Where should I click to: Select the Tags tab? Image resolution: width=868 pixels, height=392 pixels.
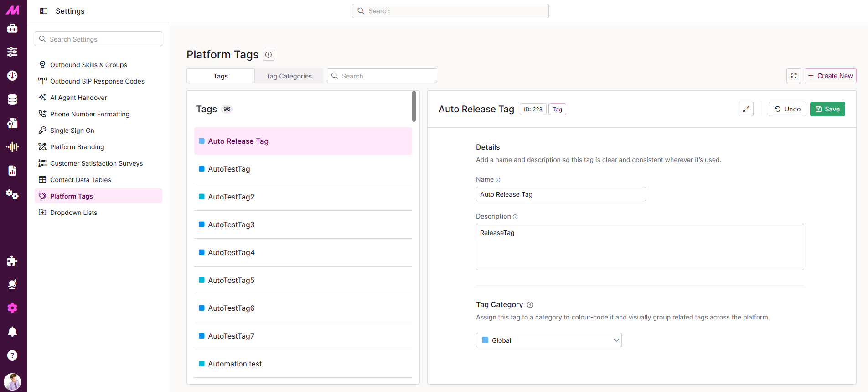(221, 76)
